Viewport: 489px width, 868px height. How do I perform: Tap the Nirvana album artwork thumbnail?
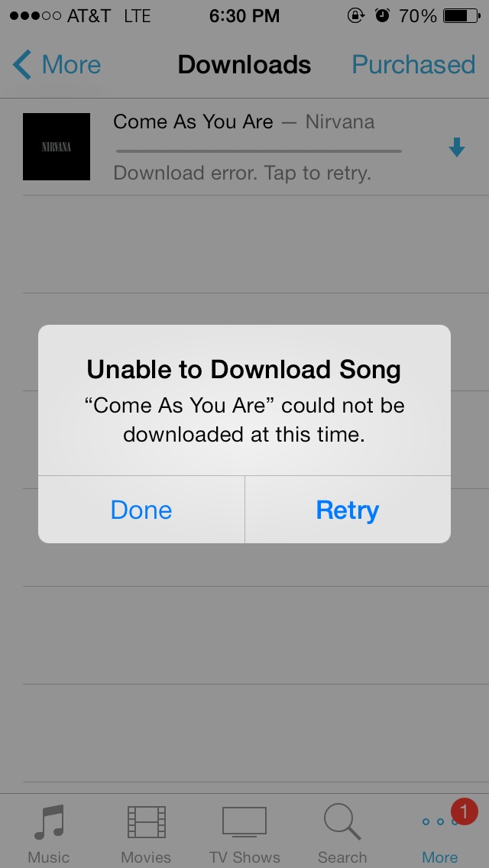click(57, 147)
